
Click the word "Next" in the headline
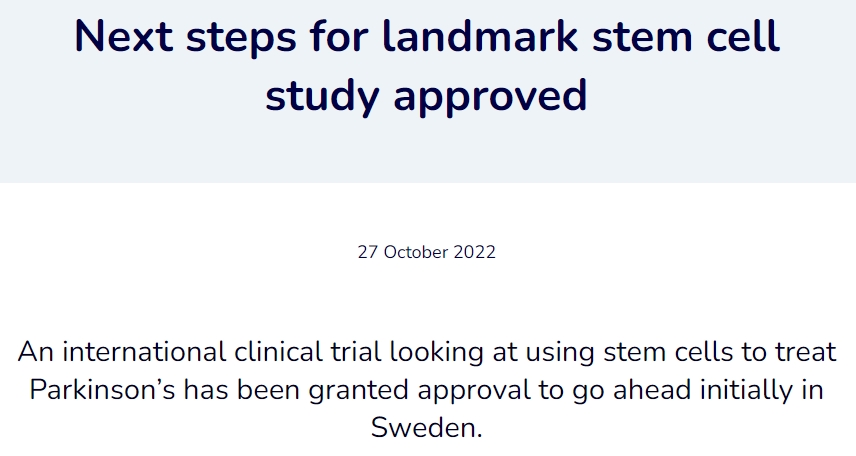tap(120, 37)
